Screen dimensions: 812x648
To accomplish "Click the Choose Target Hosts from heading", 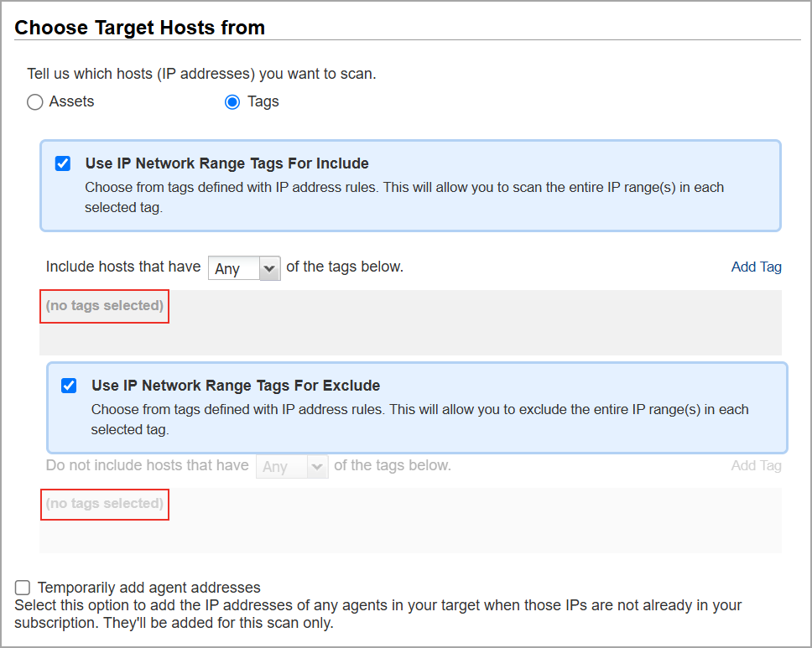I will pos(139,27).
